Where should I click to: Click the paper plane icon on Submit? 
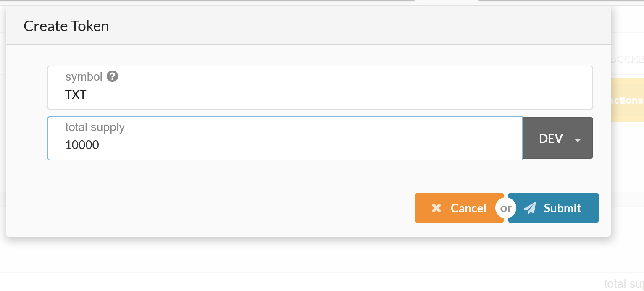(530, 208)
